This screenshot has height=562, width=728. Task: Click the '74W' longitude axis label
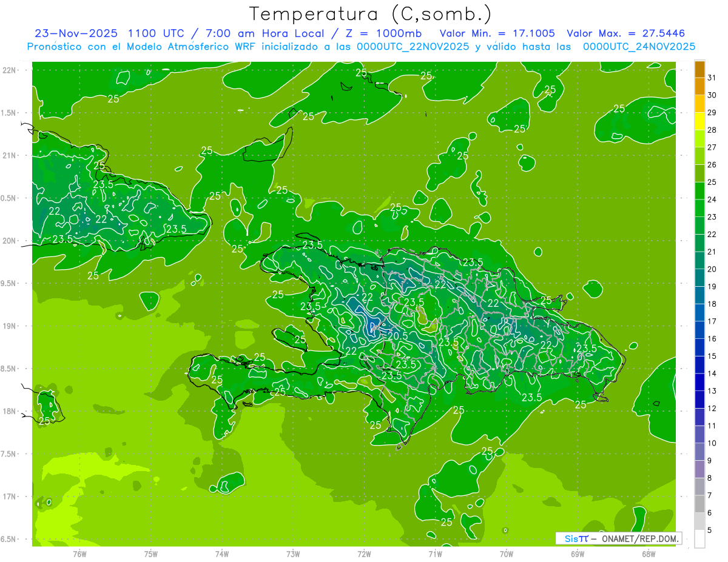[222, 554]
